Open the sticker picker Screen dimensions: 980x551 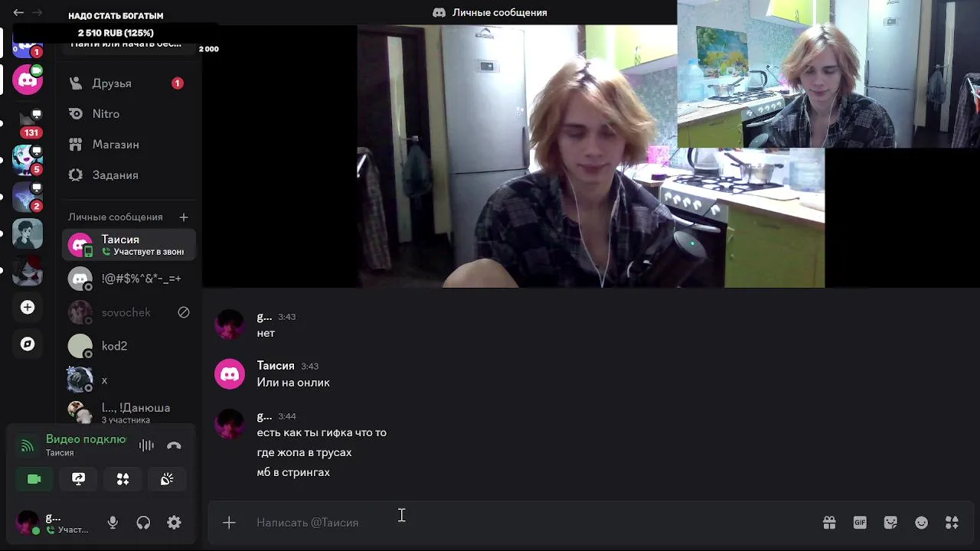(890, 523)
